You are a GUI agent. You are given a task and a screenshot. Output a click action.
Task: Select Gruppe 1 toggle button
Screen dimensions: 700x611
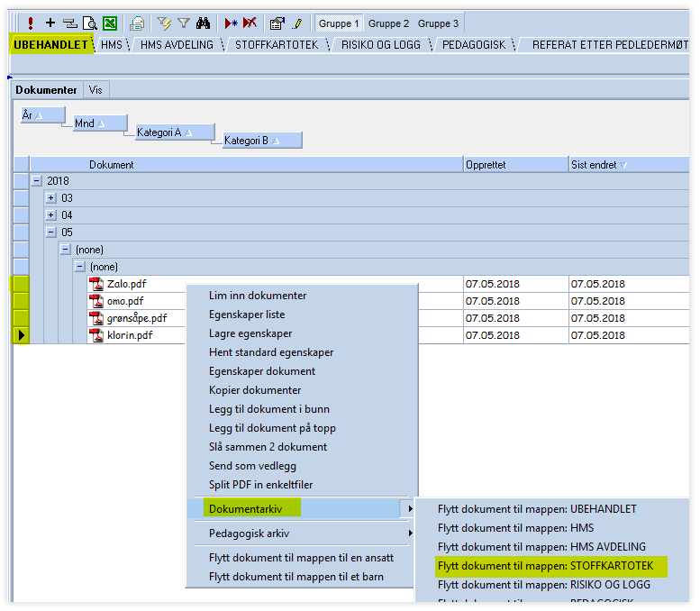(x=339, y=23)
